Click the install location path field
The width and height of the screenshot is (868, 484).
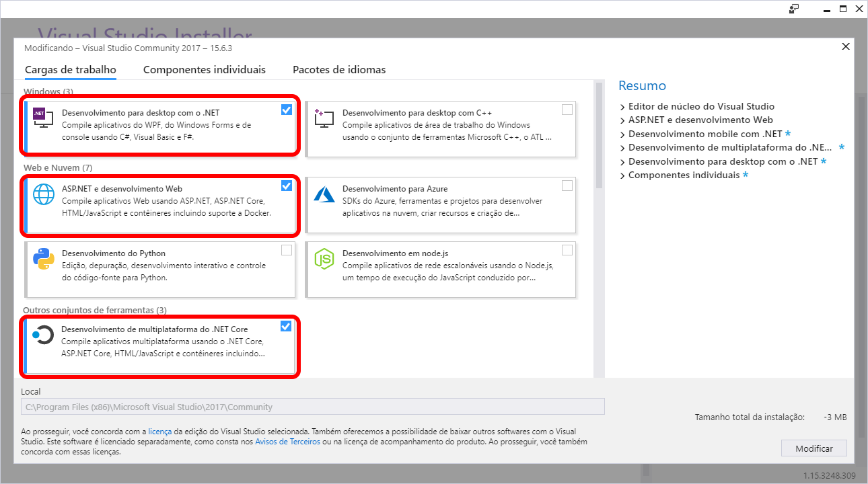[x=313, y=407]
